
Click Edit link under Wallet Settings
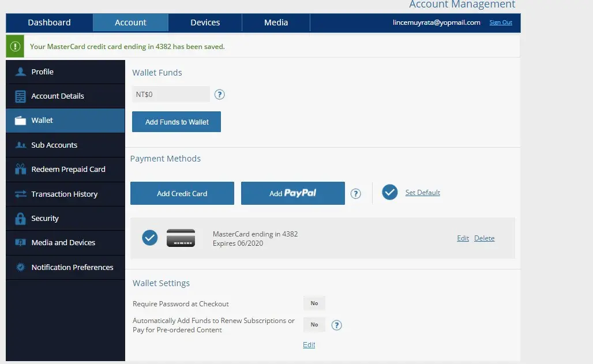pos(309,345)
